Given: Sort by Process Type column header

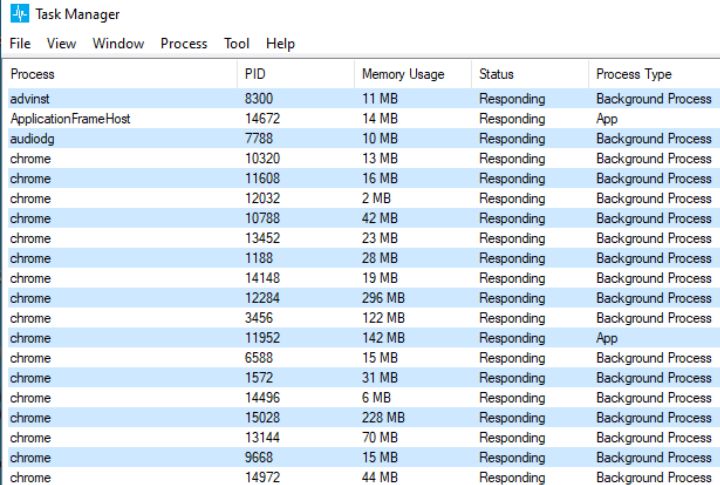Looking at the screenshot, I should tap(634, 74).
